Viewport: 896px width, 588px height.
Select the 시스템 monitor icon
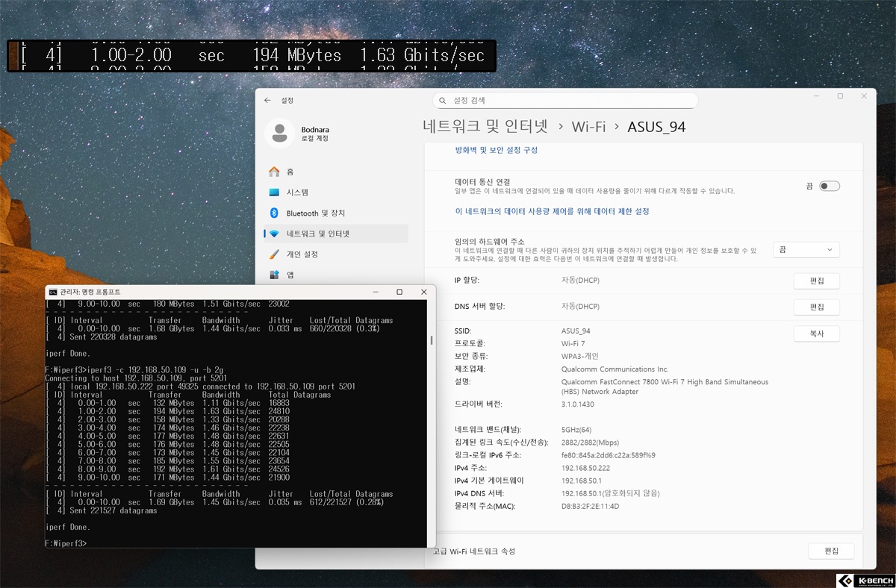tap(274, 193)
